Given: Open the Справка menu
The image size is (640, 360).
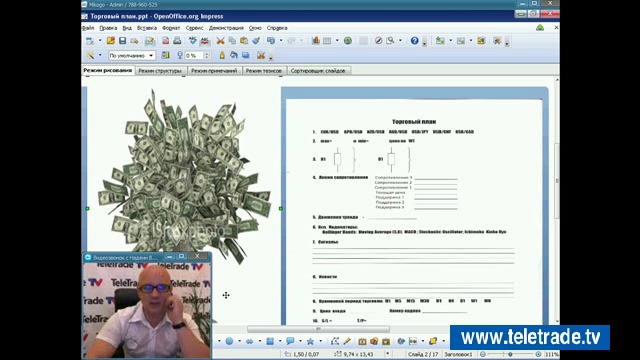Looking at the screenshot, I should [x=277, y=28].
